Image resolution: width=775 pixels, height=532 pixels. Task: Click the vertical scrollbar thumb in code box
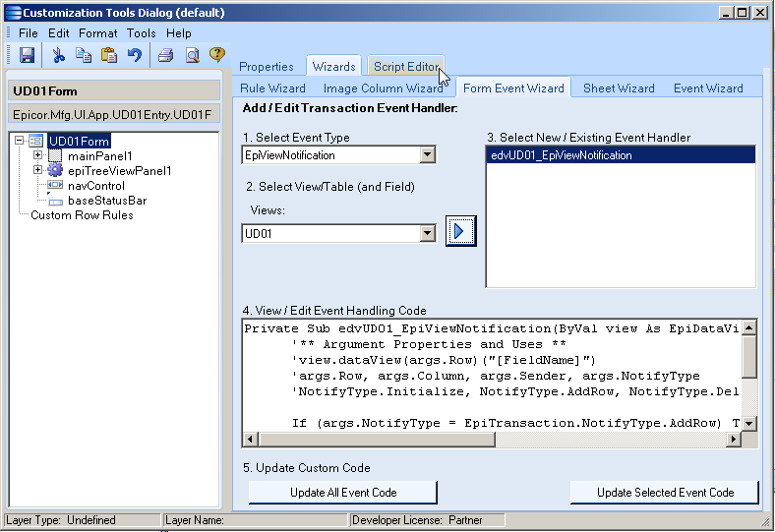coord(749,357)
